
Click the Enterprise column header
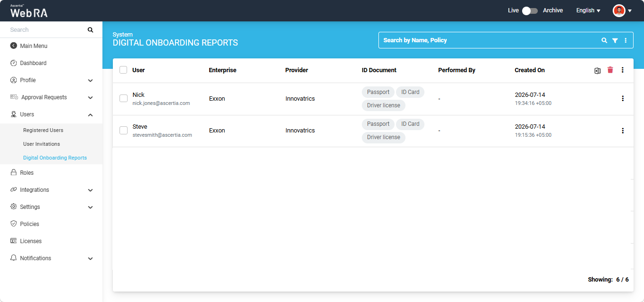click(222, 70)
